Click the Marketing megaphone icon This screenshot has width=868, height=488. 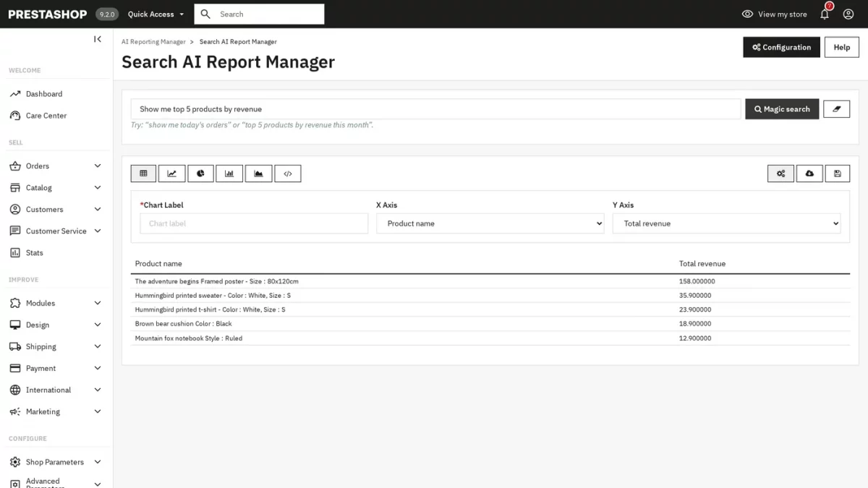point(15,412)
